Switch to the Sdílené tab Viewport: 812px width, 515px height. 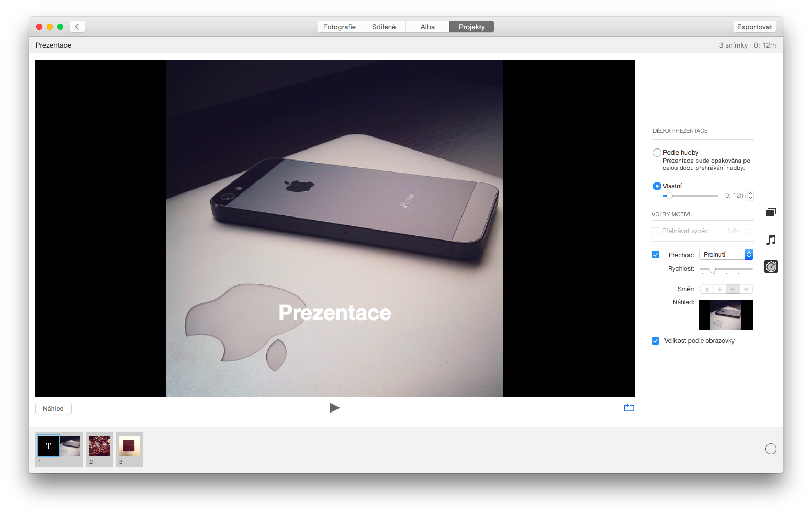coord(384,27)
